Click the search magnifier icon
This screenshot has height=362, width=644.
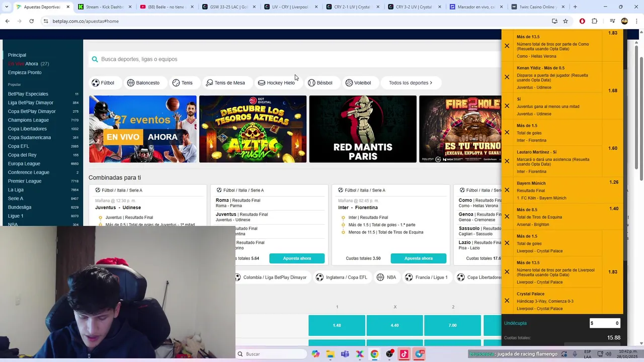tap(95, 59)
